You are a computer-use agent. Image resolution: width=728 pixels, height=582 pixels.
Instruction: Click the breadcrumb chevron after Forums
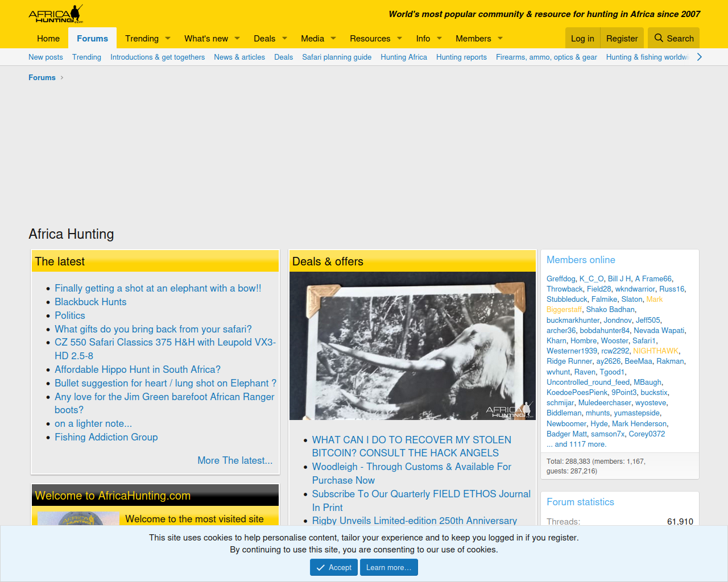[62, 78]
